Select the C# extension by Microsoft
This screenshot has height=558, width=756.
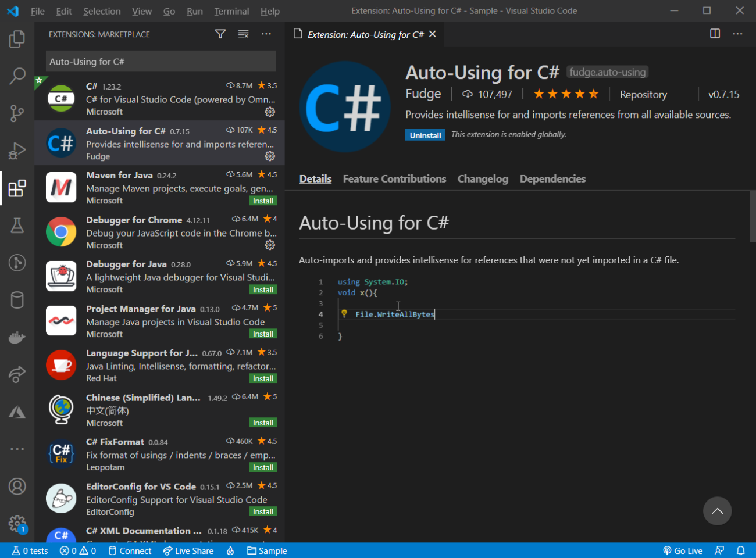tap(159, 98)
